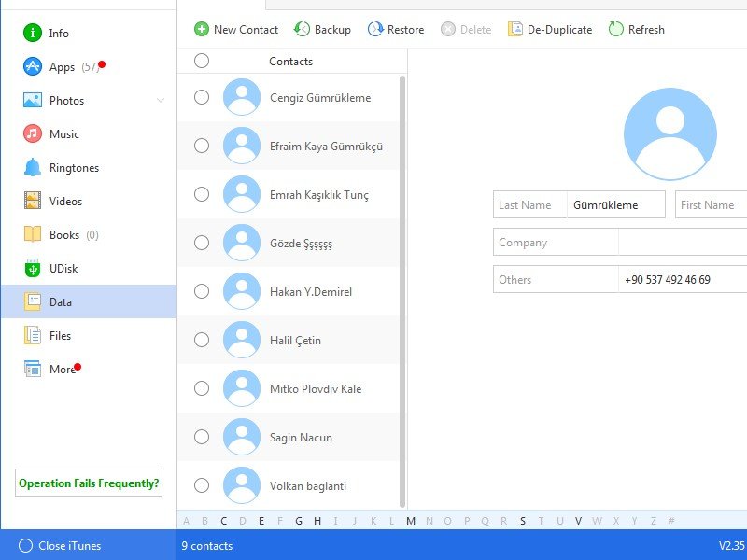Expand the Photos sidebar chevron
This screenshot has width=747, height=560.
(x=161, y=101)
